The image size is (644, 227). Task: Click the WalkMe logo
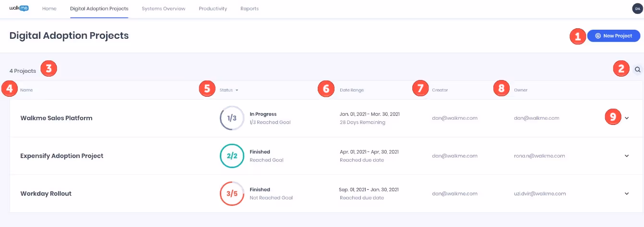coord(19,8)
